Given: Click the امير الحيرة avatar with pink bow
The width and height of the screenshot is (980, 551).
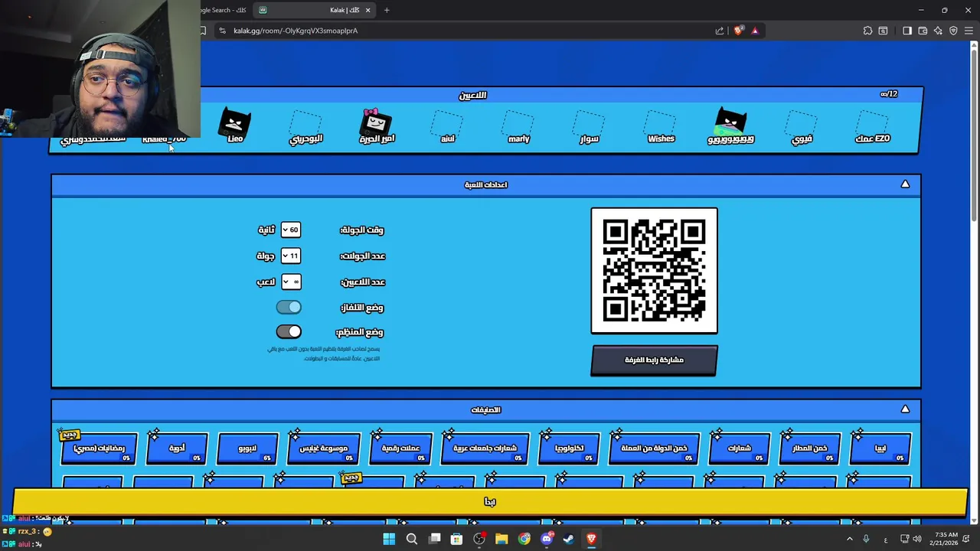Looking at the screenshot, I should tap(375, 122).
